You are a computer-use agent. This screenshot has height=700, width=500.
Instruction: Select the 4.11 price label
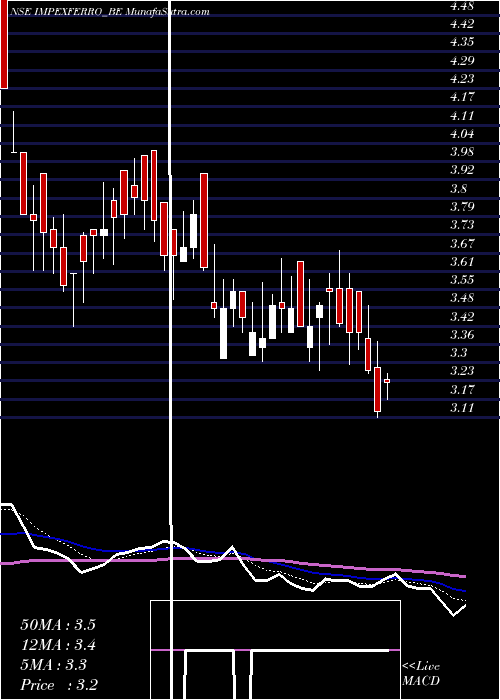click(462, 115)
